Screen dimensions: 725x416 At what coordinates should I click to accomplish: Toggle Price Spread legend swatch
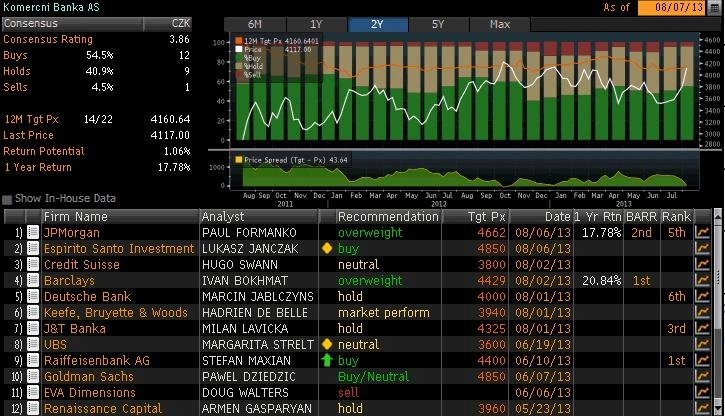click(239, 160)
